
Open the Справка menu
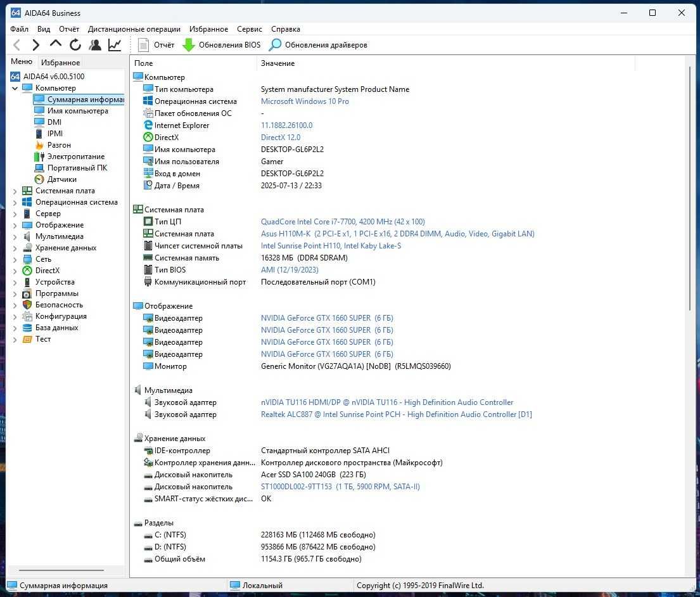286,29
